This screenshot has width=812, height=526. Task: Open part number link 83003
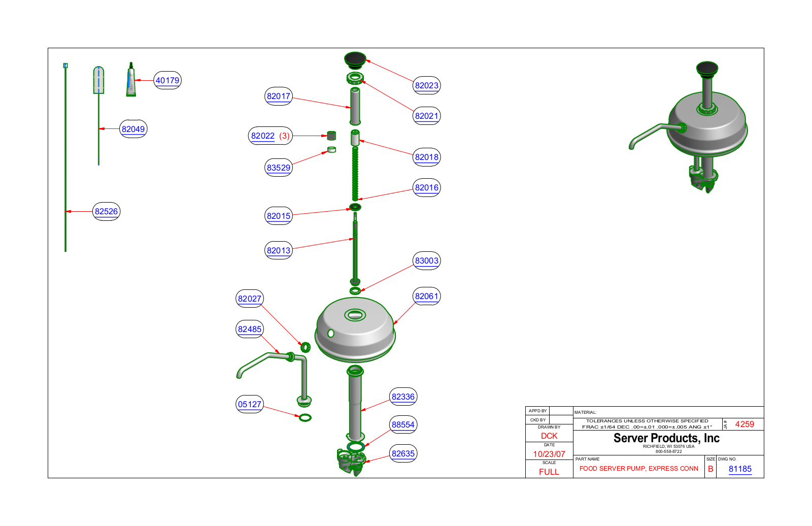tap(427, 260)
